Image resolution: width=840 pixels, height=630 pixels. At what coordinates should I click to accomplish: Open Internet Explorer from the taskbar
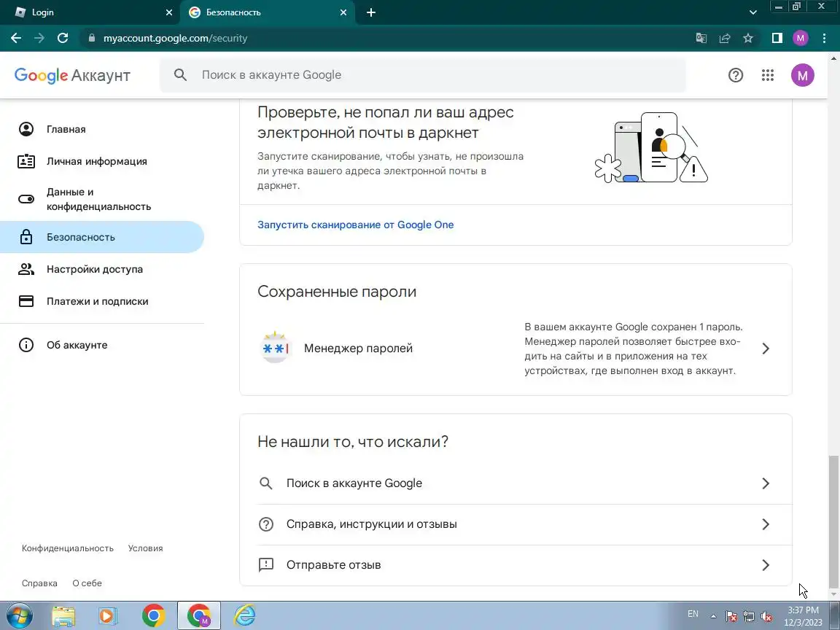tap(244, 615)
